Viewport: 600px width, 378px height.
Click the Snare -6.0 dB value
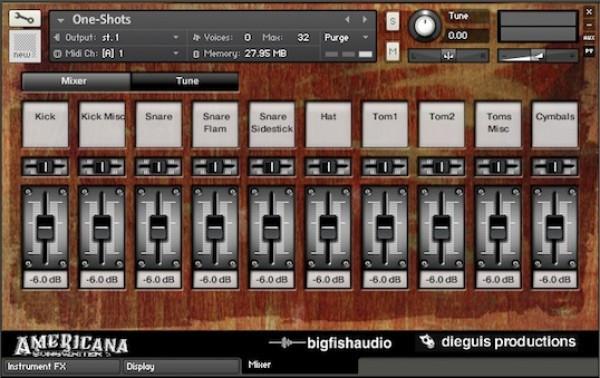click(159, 280)
